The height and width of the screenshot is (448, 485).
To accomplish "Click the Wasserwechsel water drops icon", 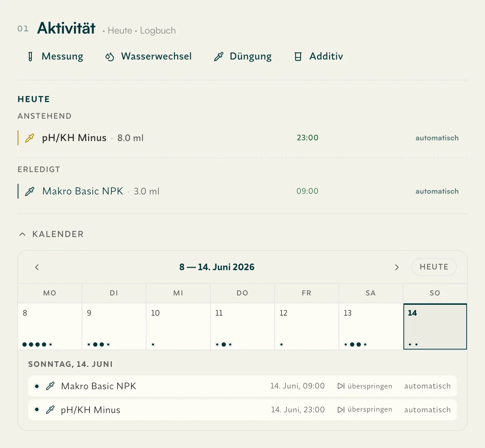I will coord(110,57).
